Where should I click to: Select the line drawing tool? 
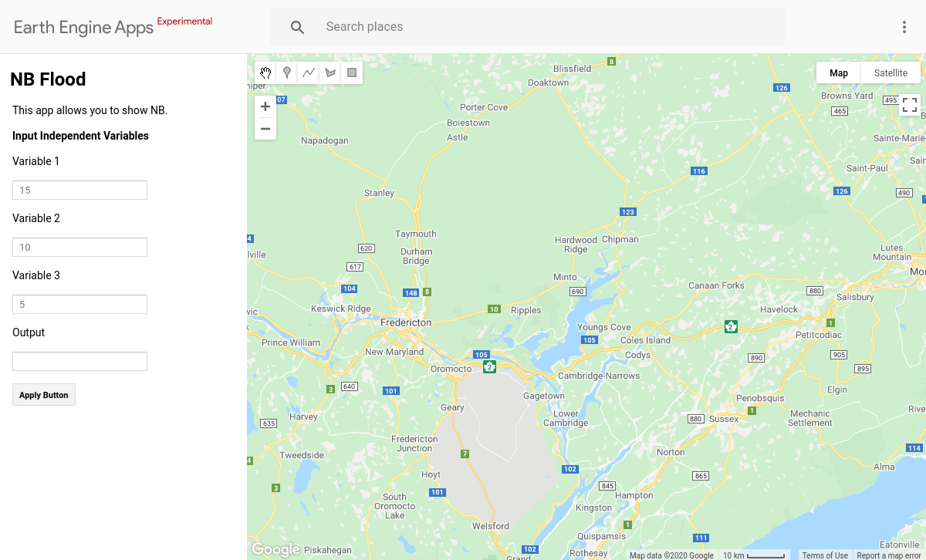309,72
